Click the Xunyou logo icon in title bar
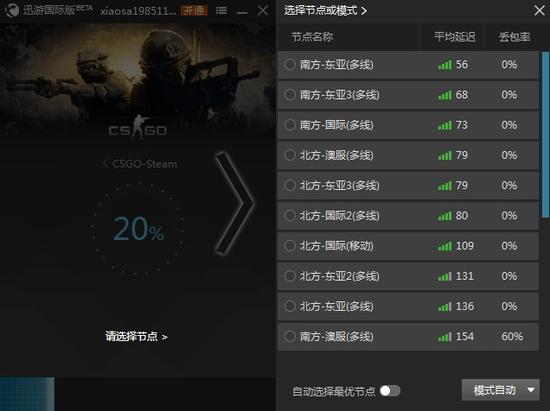 coord(13,10)
